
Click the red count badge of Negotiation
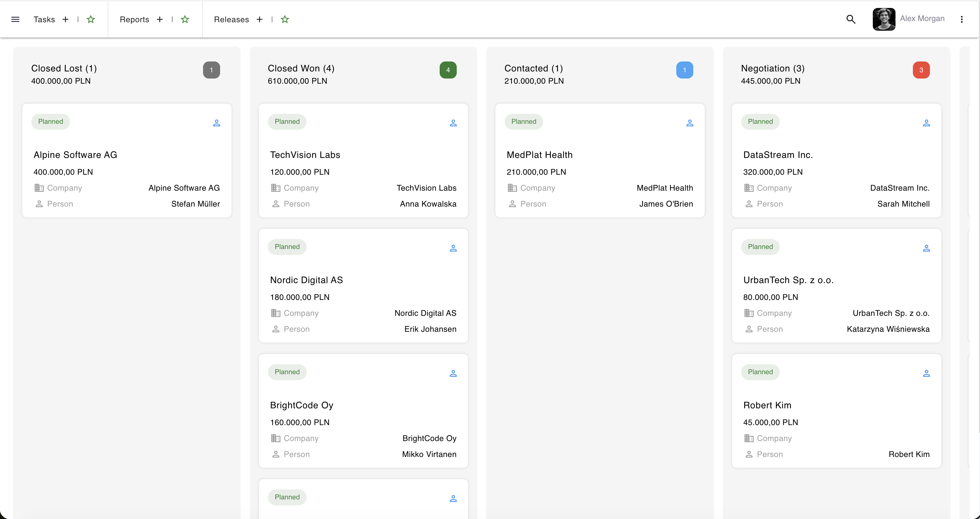(x=921, y=70)
